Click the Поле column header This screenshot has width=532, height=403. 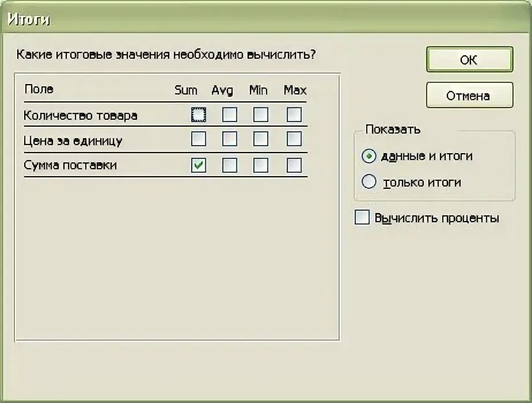click(x=39, y=89)
